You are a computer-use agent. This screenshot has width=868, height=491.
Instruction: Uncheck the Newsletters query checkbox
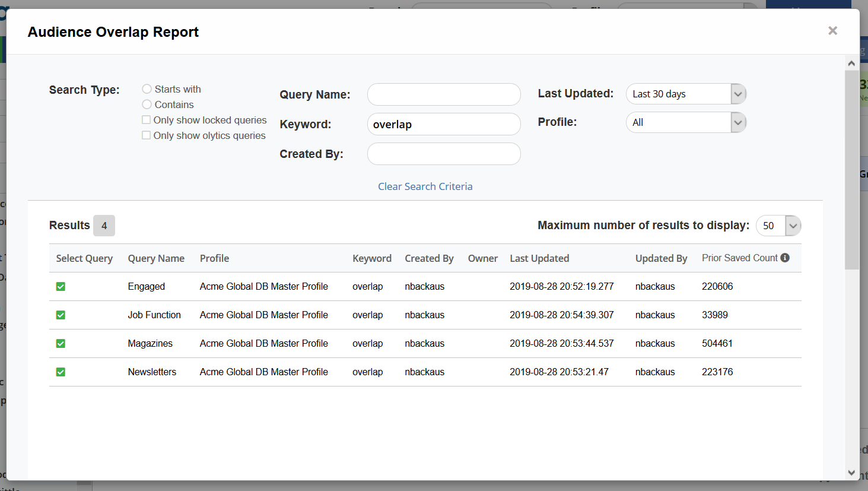[x=61, y=372]
